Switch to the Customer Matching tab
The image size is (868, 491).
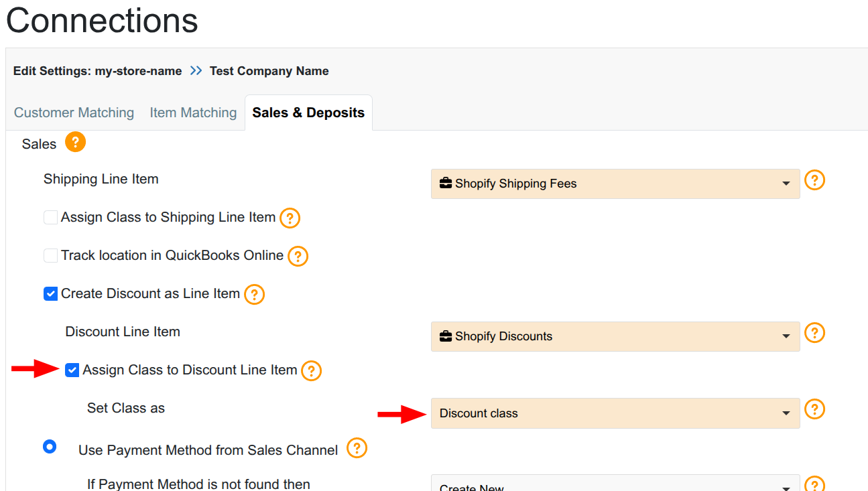click(74, 113)
